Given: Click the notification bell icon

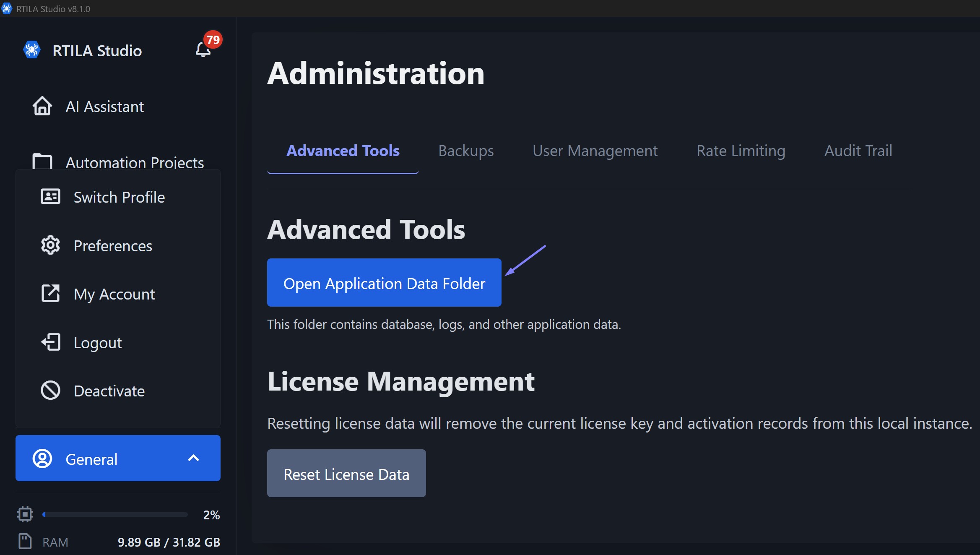Looking at the screenshot, I should click(x=203, y=50).
